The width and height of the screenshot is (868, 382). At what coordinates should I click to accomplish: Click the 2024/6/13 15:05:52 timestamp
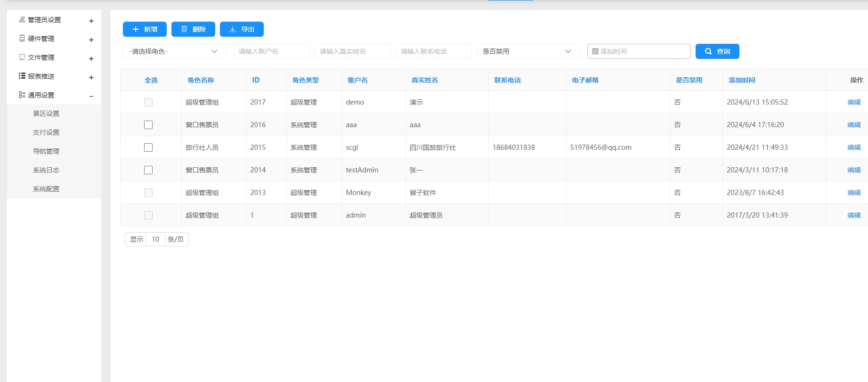757,102
